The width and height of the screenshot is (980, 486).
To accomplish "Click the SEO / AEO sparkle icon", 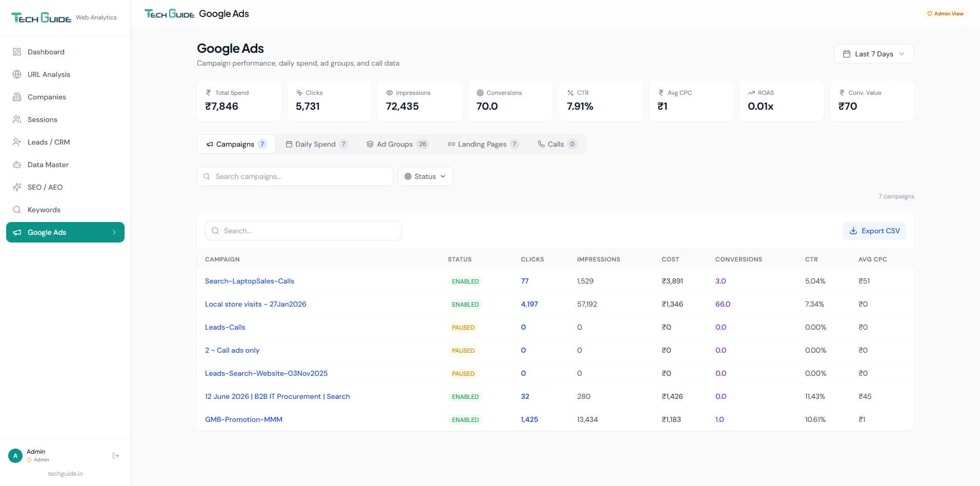I will click(x=17, y=187).
